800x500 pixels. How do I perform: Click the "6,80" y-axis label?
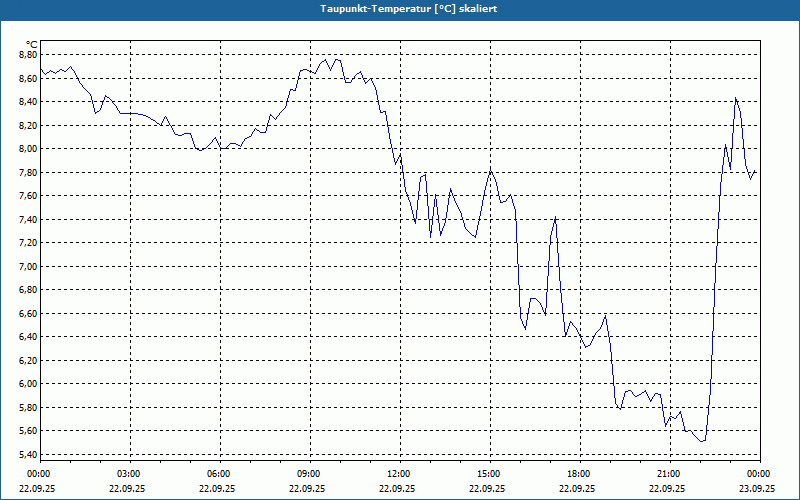[x=29, y=290]
